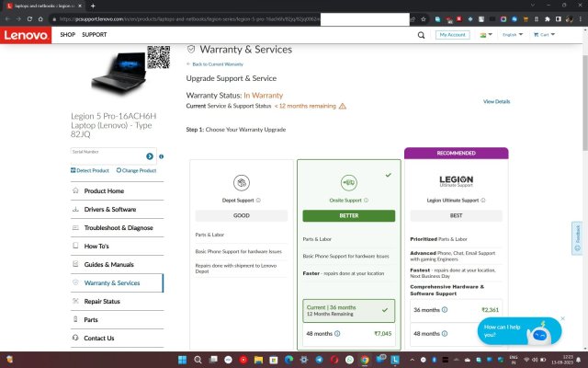
Task: Open the site search magnifier
Action: point(421,35)
